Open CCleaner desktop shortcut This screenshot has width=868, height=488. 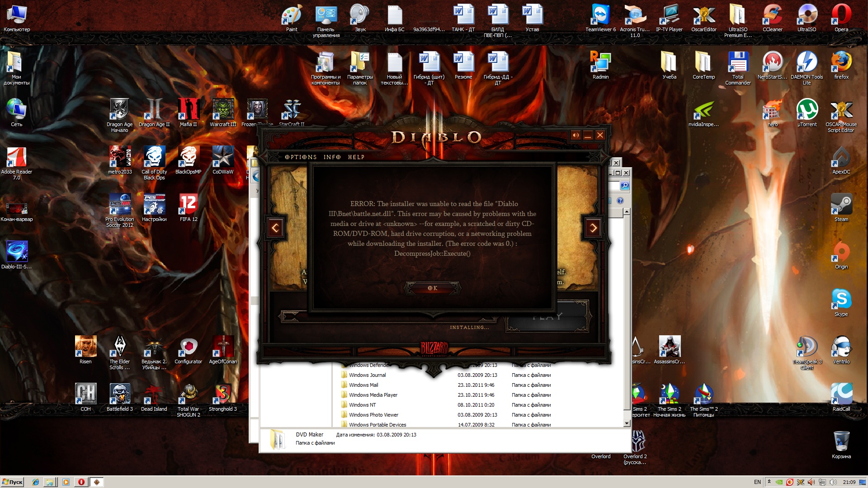(x=773, y=18)
